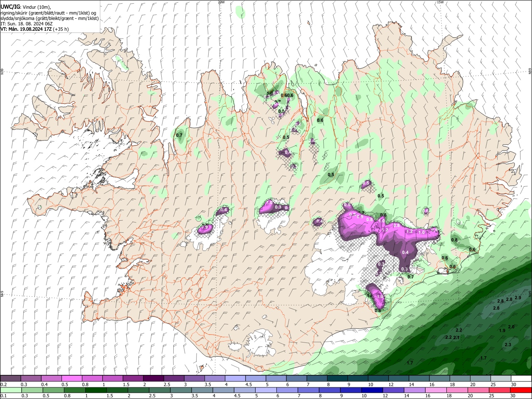
Task: Click the 2.9 precipitation value offshore
Action: (518, 298)
